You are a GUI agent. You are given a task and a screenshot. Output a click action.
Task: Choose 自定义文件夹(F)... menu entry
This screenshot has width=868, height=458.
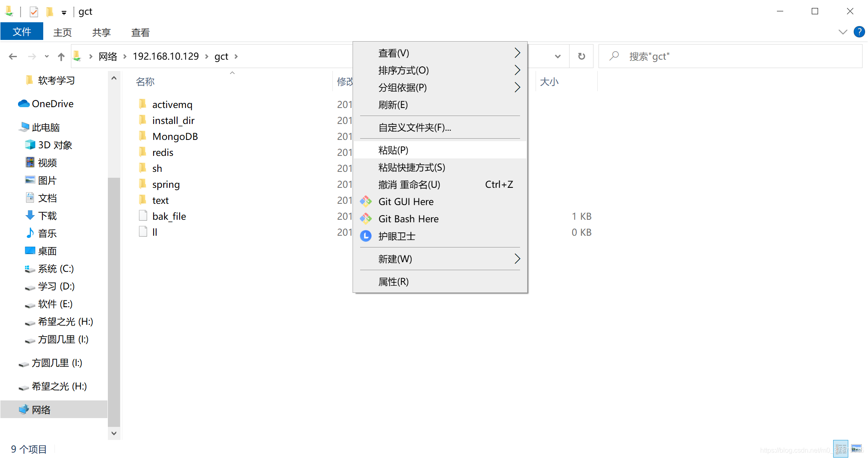coord(440,127)
